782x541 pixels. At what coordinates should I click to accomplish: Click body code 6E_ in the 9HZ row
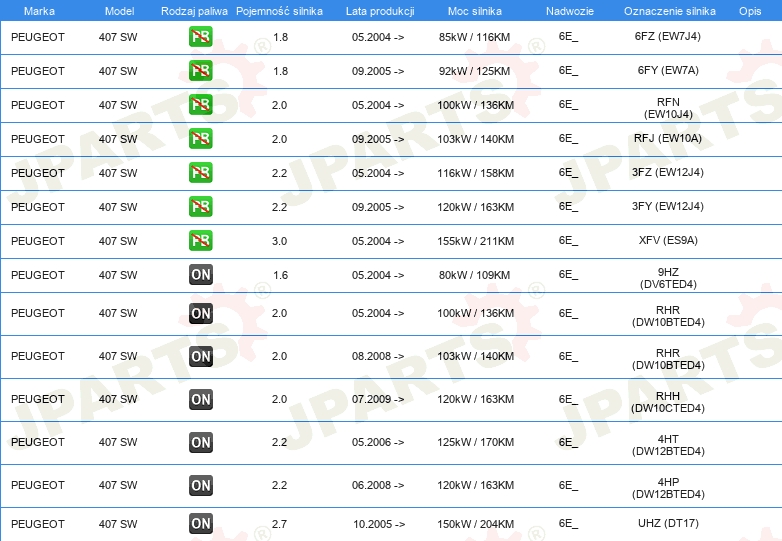pyautogui.click(x=568, y=274)
